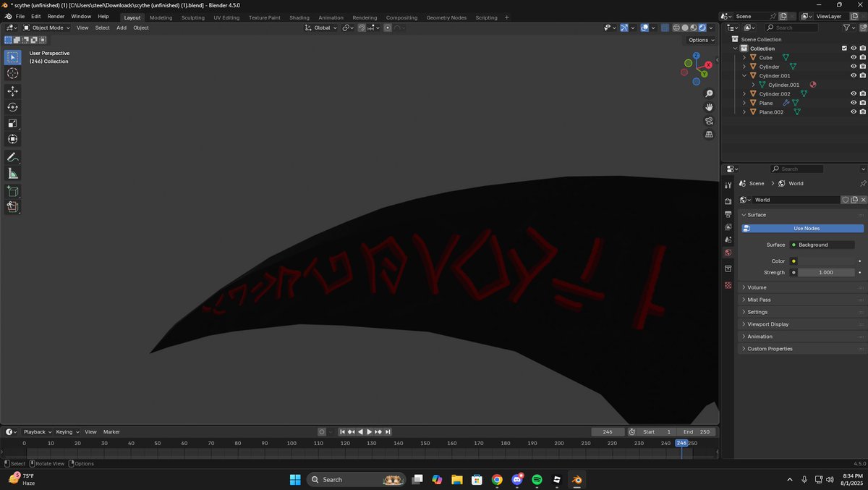
Task: Hide Cube in viewport via eye icon
Action: [x=854, y=57]
